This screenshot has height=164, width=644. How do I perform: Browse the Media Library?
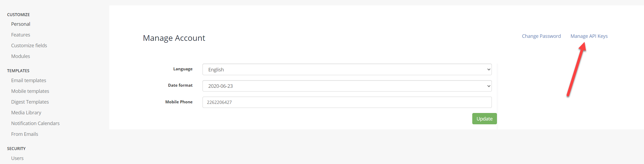point(26,112)
